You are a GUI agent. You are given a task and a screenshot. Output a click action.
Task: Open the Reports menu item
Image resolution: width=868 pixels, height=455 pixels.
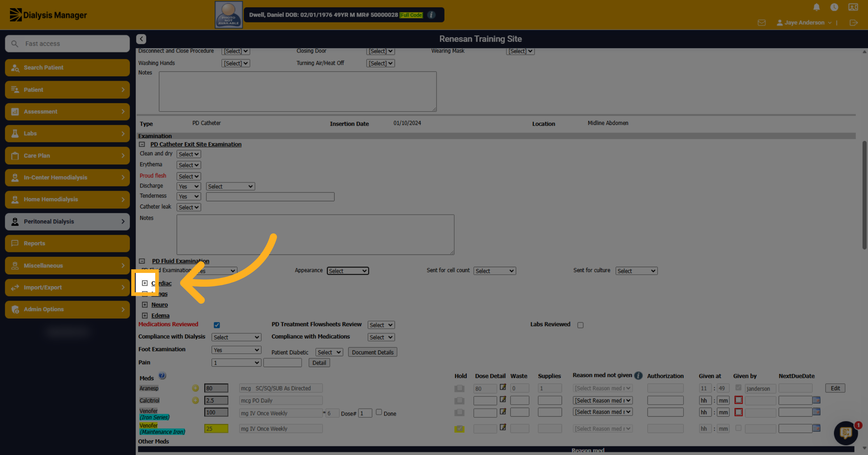(67, 244)
